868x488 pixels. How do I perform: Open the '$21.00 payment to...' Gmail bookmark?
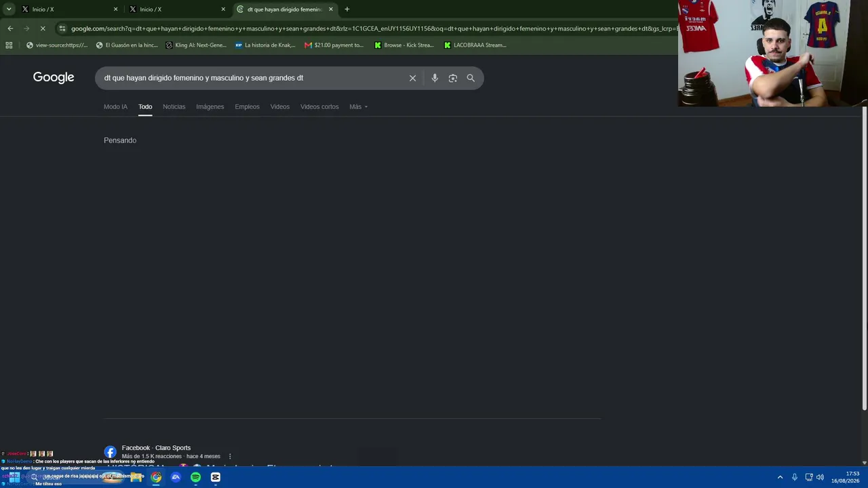(334, 45)
